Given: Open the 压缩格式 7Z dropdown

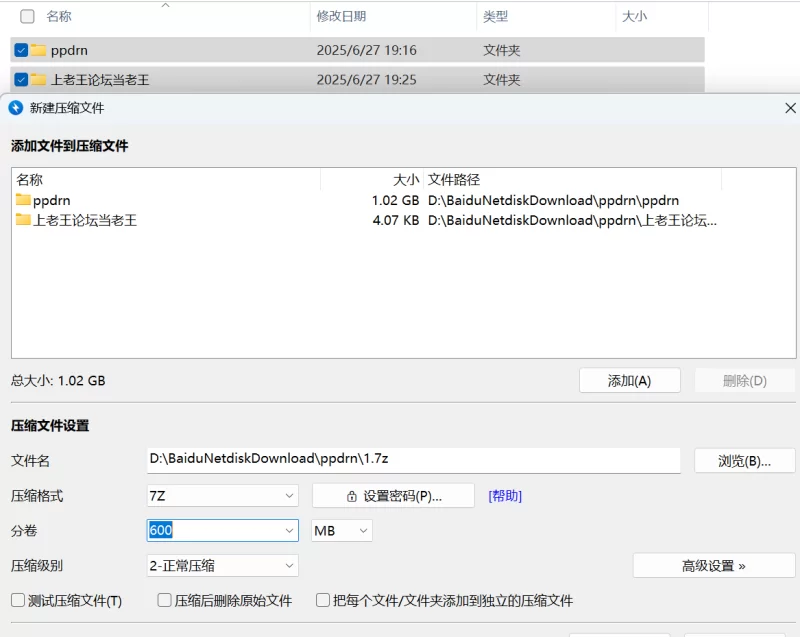Looking at the screenshot, I should (x=222, y=496).
